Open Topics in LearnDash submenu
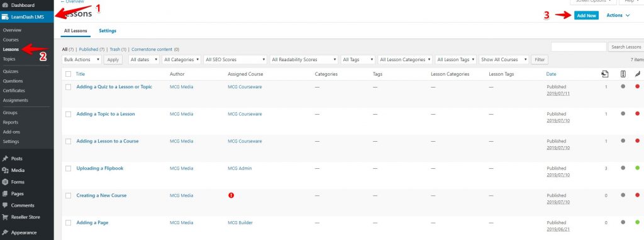 click(9, 59)
